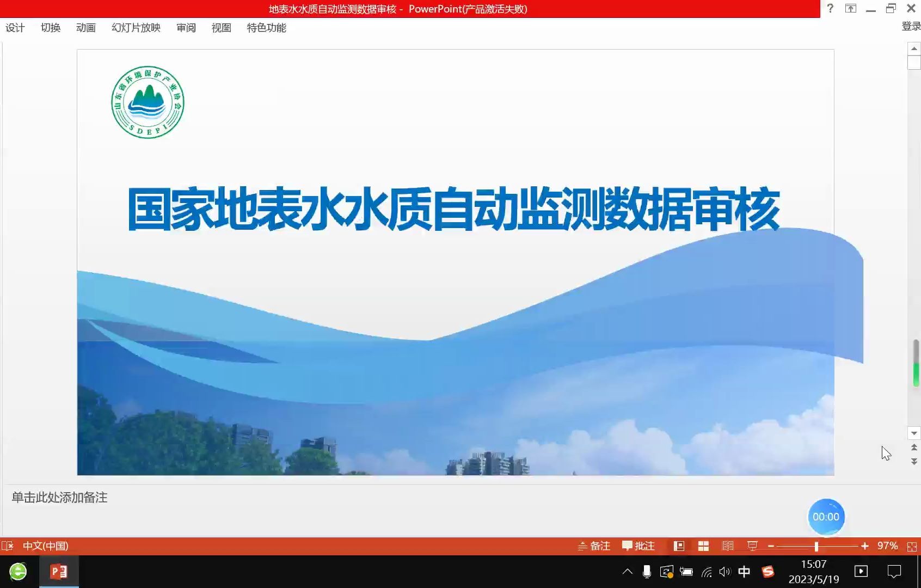The image size is (921, 588).
Task: Toggle the 备注 notes pane
Action: 594,546
